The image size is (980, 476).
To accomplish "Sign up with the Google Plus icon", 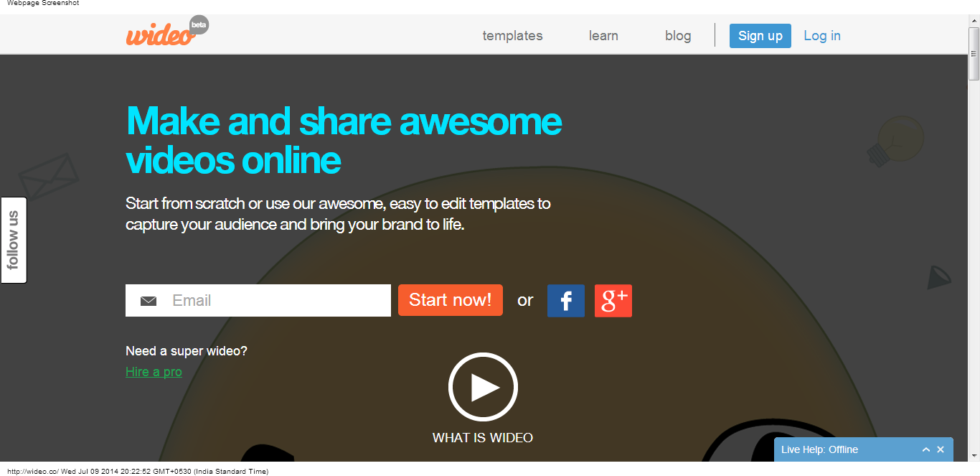I will [x=613, y=301].
